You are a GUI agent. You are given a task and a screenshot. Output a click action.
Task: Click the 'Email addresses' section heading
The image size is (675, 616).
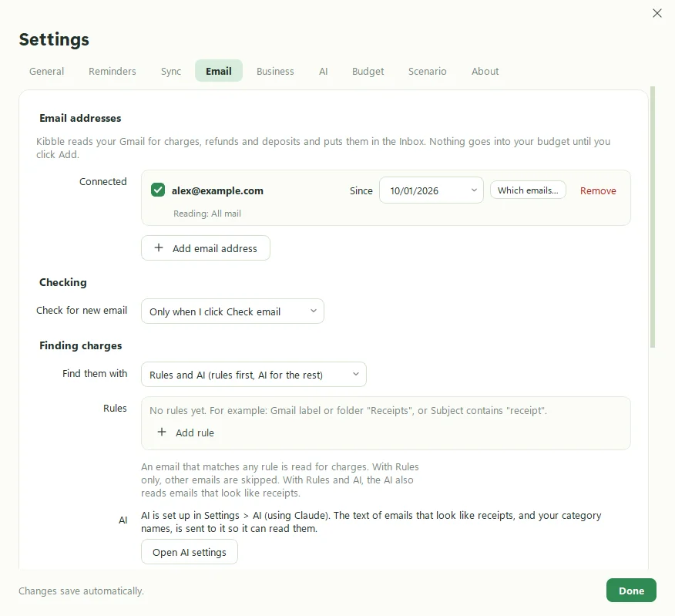80,118
